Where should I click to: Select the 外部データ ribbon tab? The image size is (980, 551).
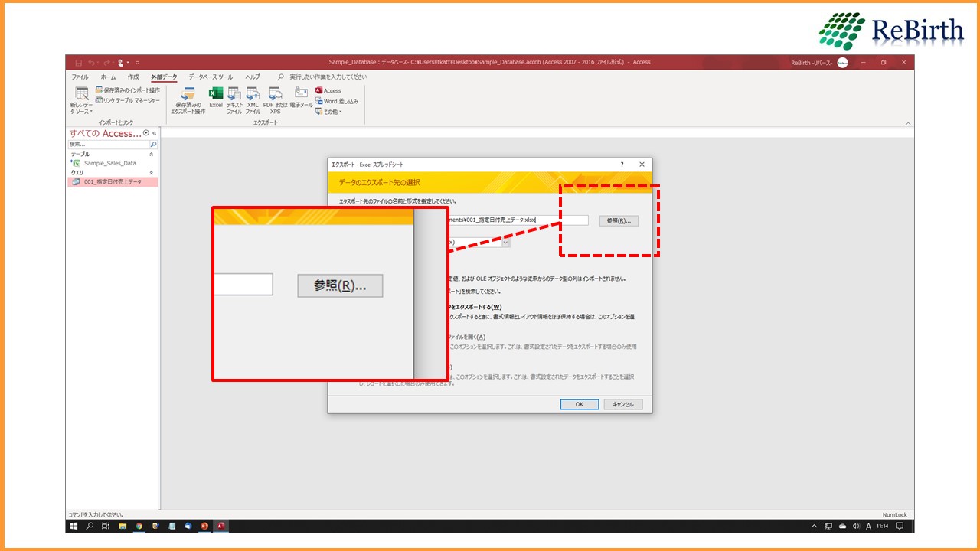(x=164, y=77)
